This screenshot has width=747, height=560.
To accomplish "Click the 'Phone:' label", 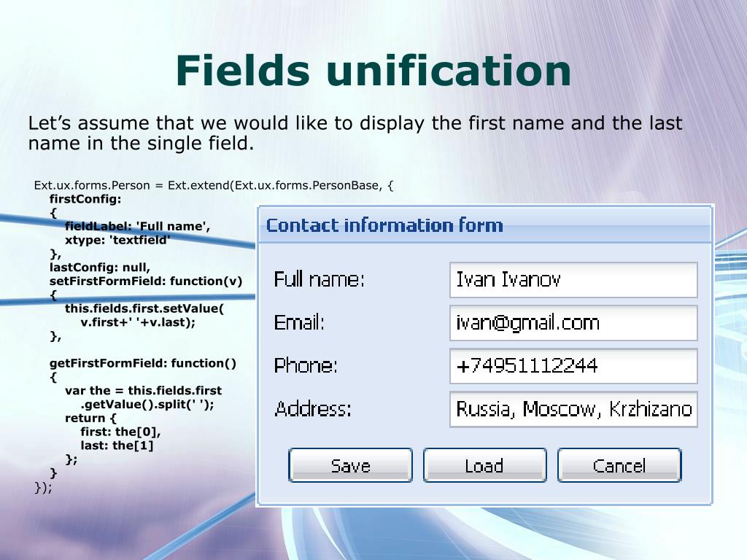I will pos(306,366).
